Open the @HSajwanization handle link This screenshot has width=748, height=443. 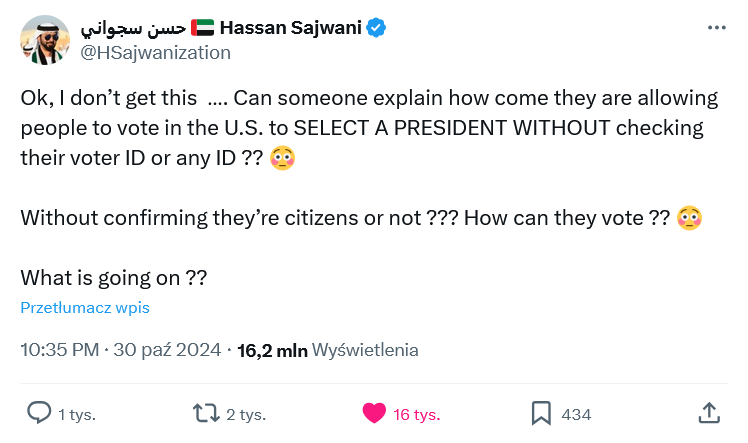tap(155, 52)
